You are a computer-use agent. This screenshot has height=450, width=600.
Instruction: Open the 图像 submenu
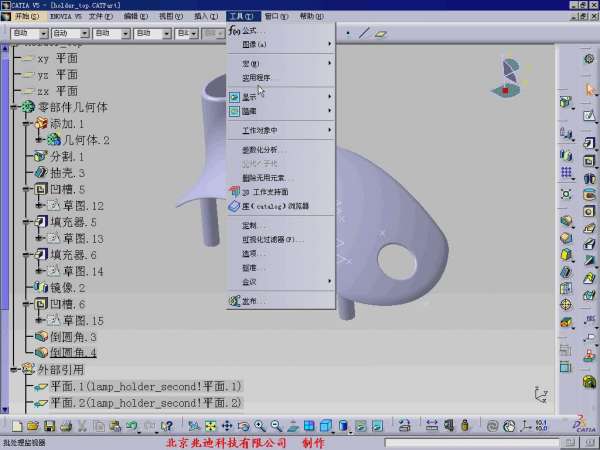pos(281,44)
